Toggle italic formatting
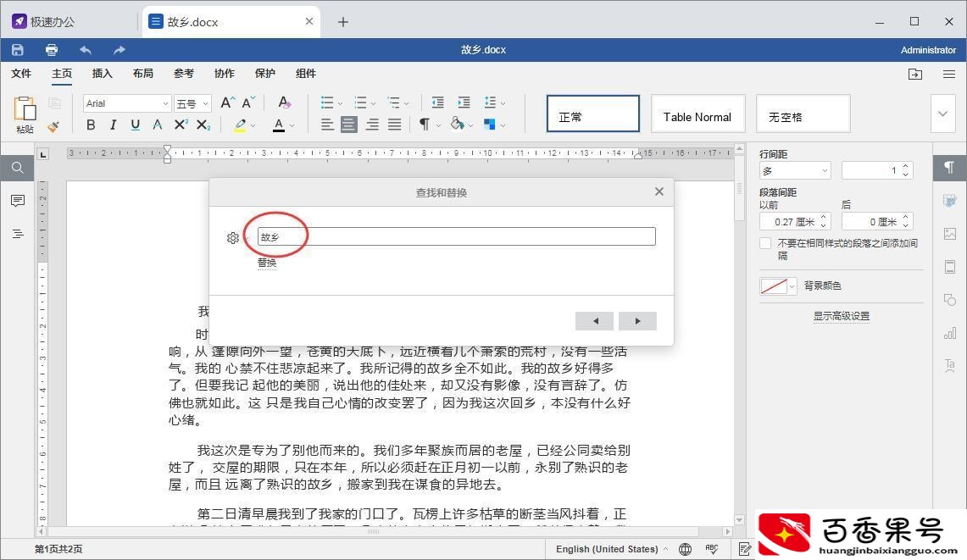This screenshot has width=967, height=560. (x=113, y=125)
